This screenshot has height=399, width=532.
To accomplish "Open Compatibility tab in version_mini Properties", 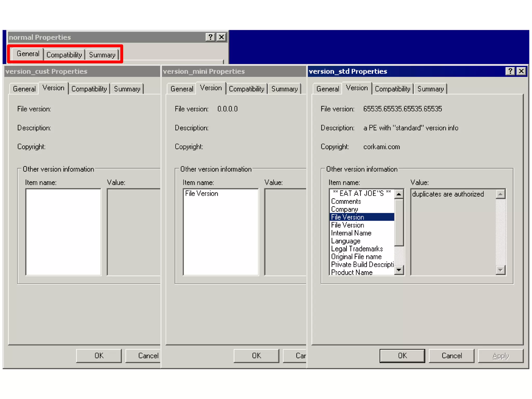I will 246,89.
